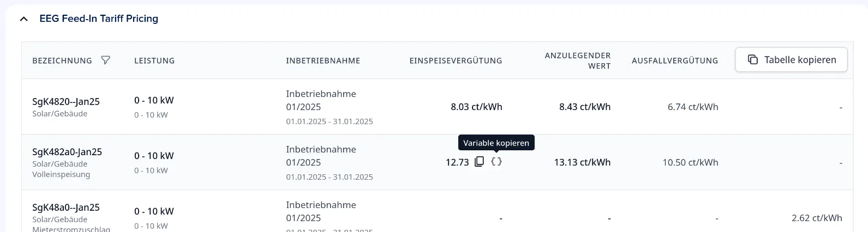Click the 6.74 ct/kWh Ausfallvergütung value
The height and width of the screenshot is (232, 868).
click(693, 107)
